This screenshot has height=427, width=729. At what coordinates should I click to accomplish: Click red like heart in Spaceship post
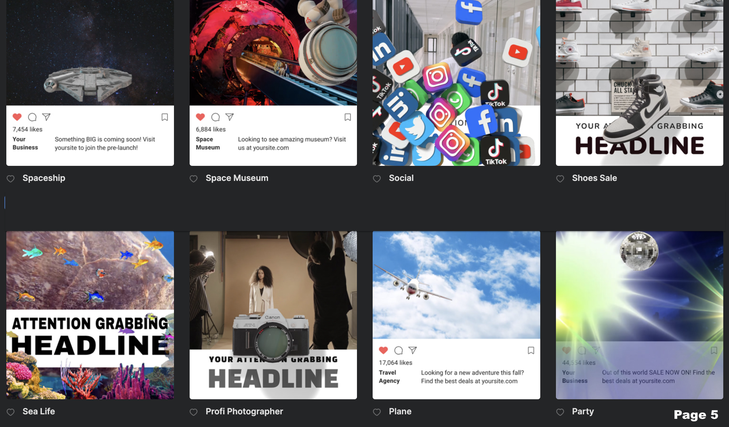tap(17, 117)
